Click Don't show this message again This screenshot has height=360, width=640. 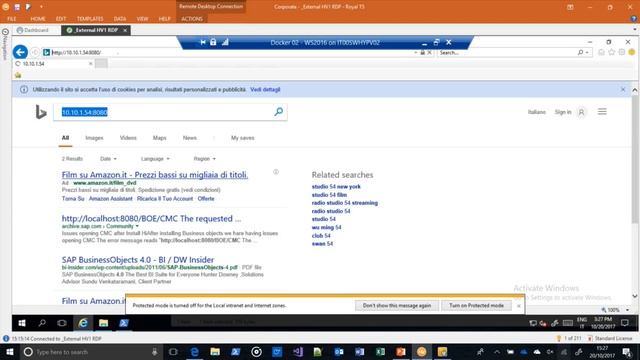tap(397, 305)
